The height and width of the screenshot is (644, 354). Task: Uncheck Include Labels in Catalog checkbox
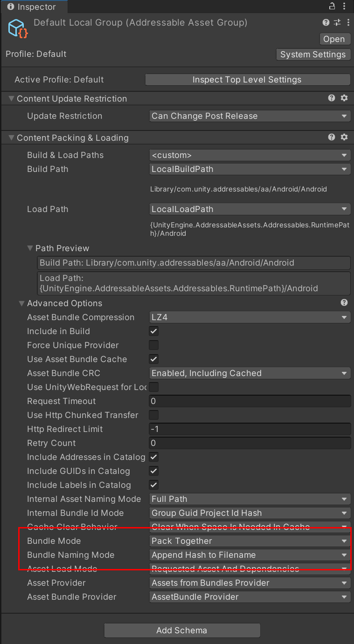coord(153,485)
